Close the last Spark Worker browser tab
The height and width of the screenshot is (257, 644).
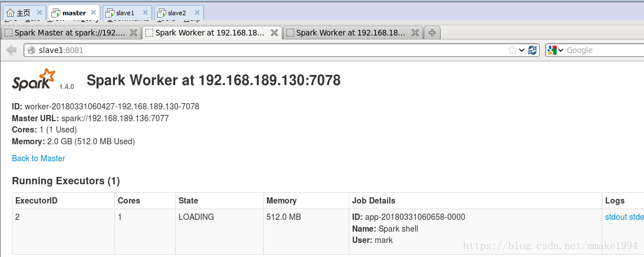415,33
